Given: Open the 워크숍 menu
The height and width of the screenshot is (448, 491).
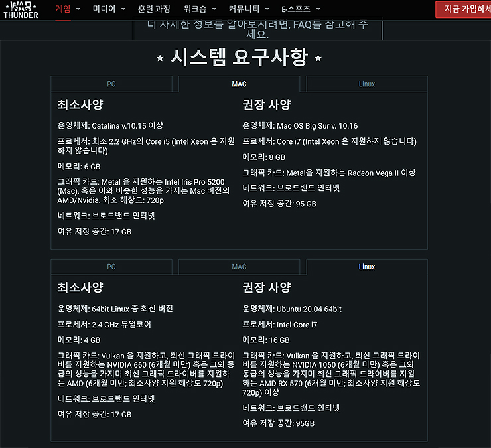Looking at the screenshot, I should click(x=195, y=9).
